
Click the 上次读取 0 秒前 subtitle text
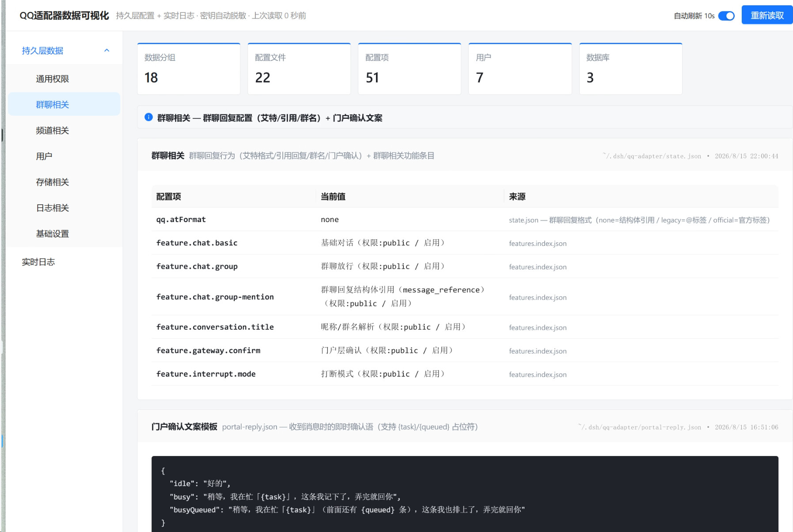pyautogui.click(x=279, y=15)
